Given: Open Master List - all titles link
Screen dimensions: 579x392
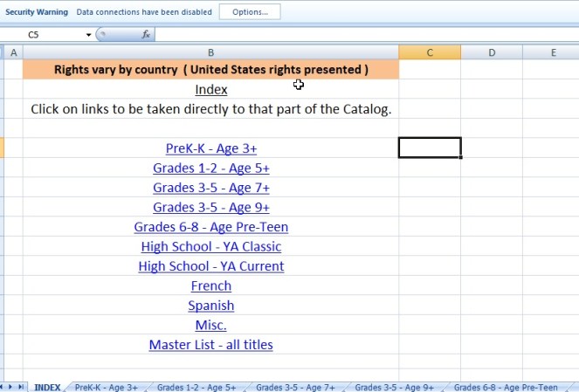Looking at the screenshot, I should [x=211, y=345].
